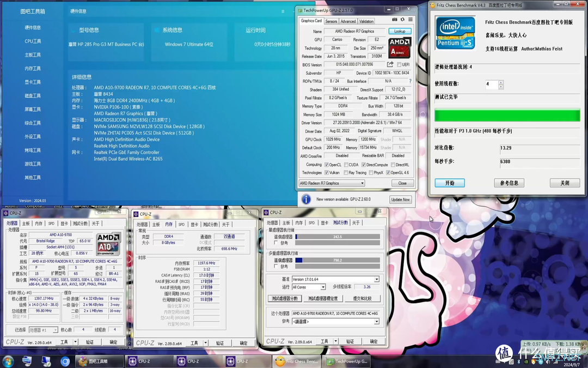Open the Computer icon pinned on the taskbar
The width and height of the screenshot is (588, 368).
(27, 361)
